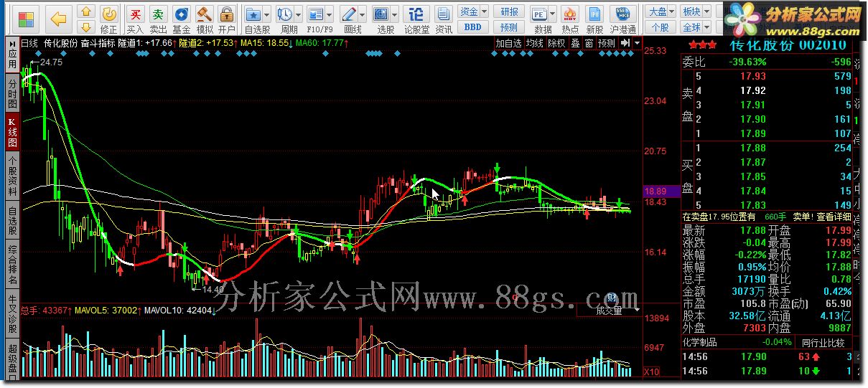Open the 周期 period clock icon
This screenshot has width=868, height=388.
[x=285, y=14]
